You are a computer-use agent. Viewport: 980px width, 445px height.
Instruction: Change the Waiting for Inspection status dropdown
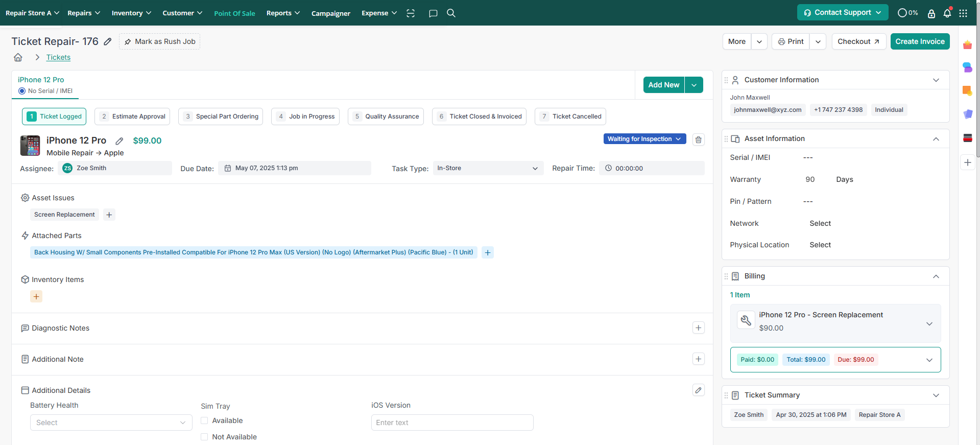(644, 139)
